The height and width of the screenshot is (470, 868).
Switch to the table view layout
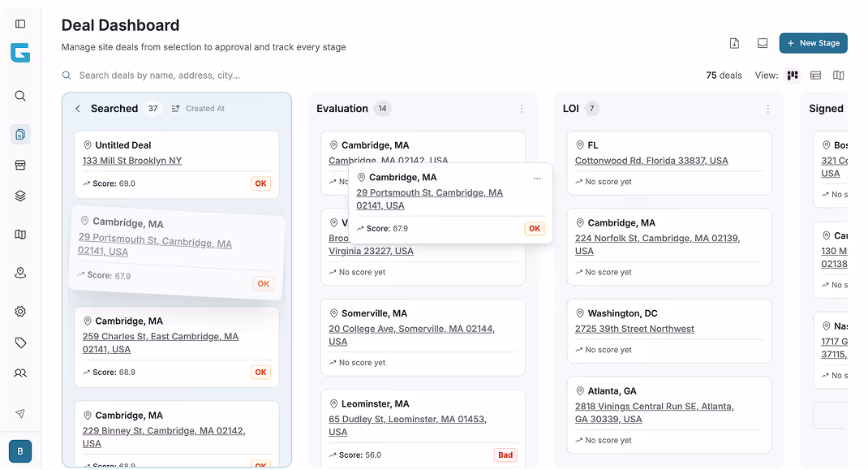(x=815, y=75)
